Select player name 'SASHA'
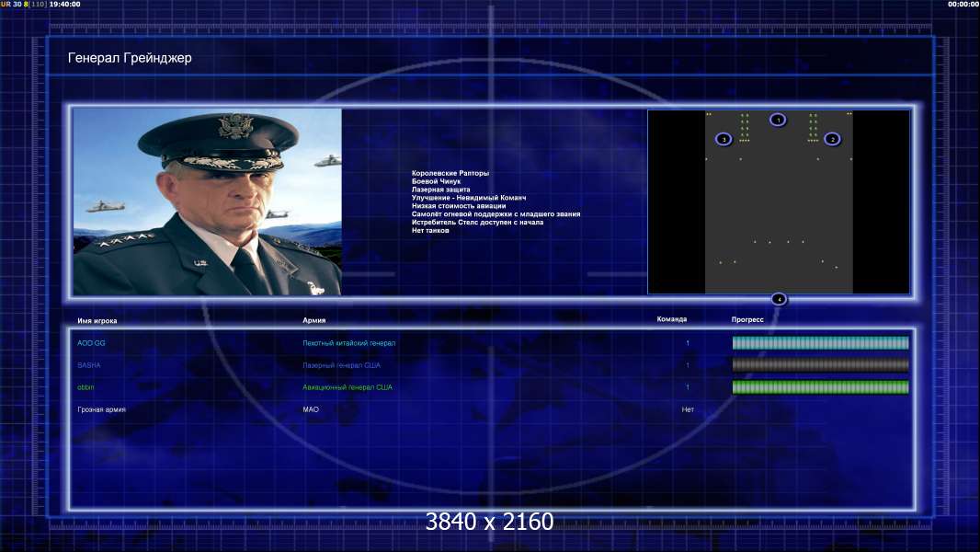 tap(89, 365)
